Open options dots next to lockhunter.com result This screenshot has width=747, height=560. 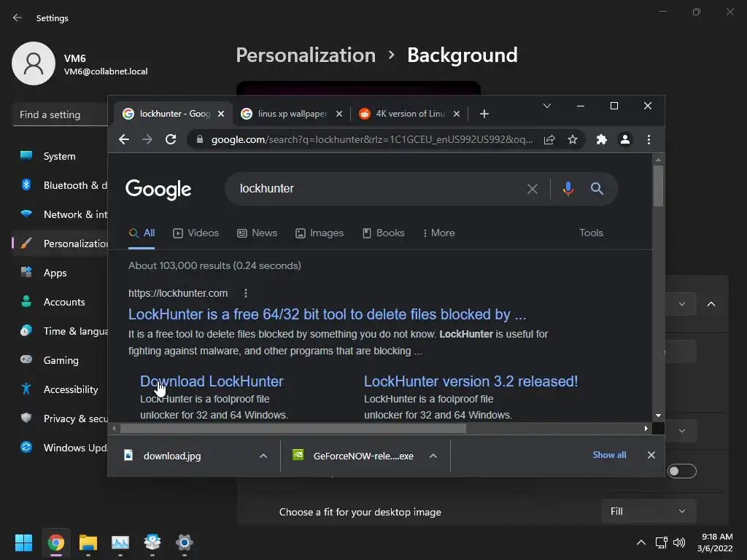(x=246, y=293)
